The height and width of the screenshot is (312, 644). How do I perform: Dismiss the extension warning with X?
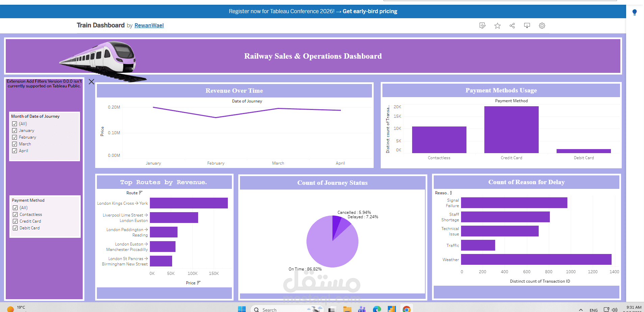coord(91,82)
